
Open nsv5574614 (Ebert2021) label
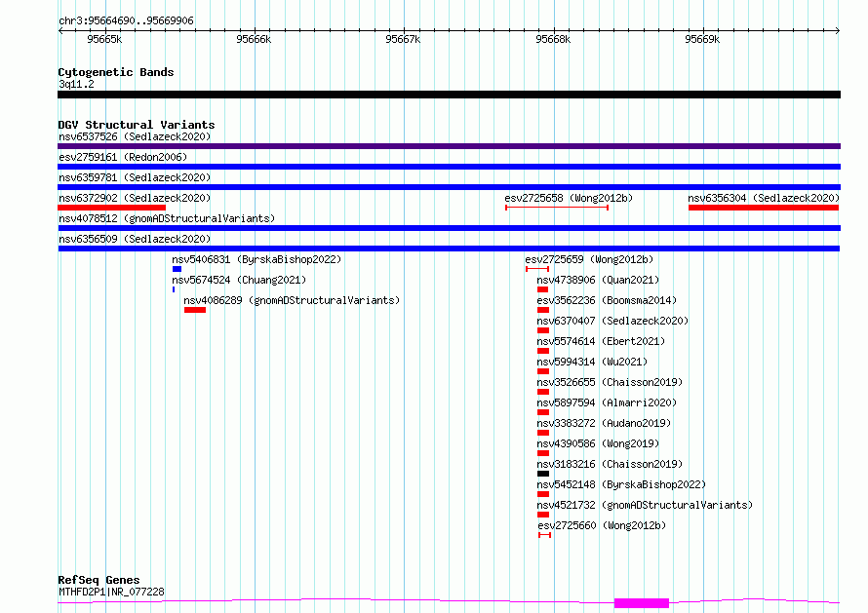click(x=601, y=341)
